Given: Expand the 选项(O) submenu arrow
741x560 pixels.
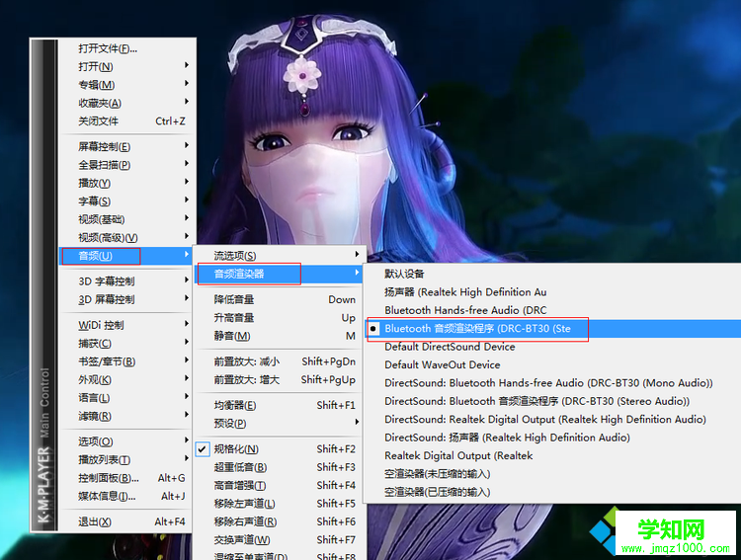Looking at the screenshot, I should 187,440.
